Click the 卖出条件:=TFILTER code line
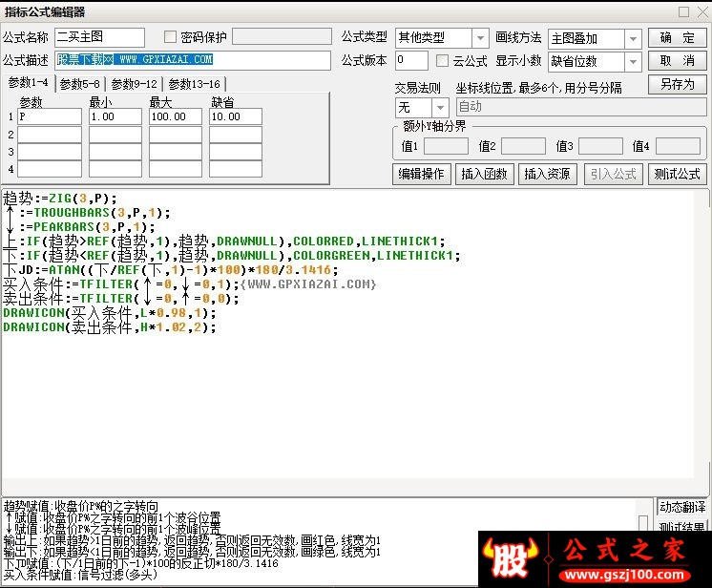Screen dimensions: 712x588 click(121, 299)
